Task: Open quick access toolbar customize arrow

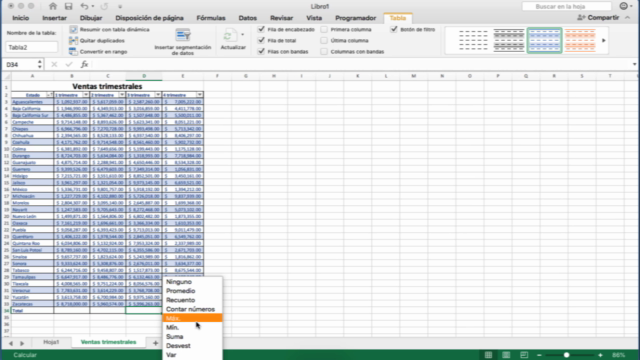Action: (x=120, y=7)
